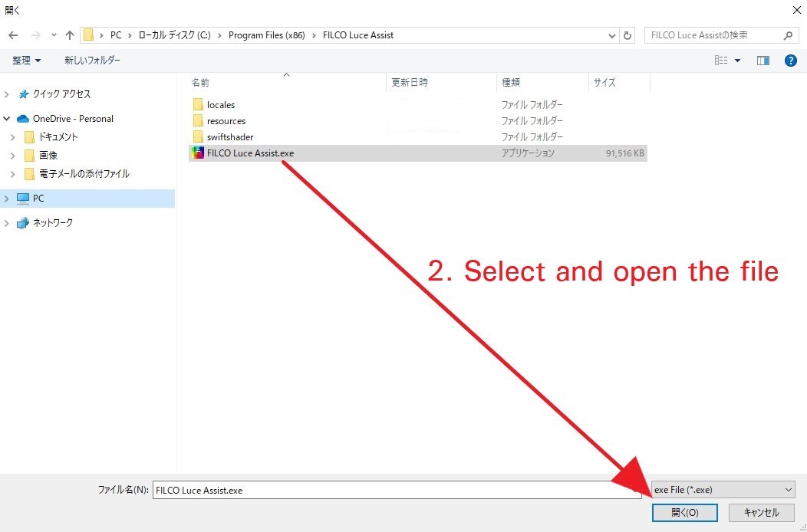
Task: Expand the 電子メールの添付ファイル node
Action: (13, 174)
